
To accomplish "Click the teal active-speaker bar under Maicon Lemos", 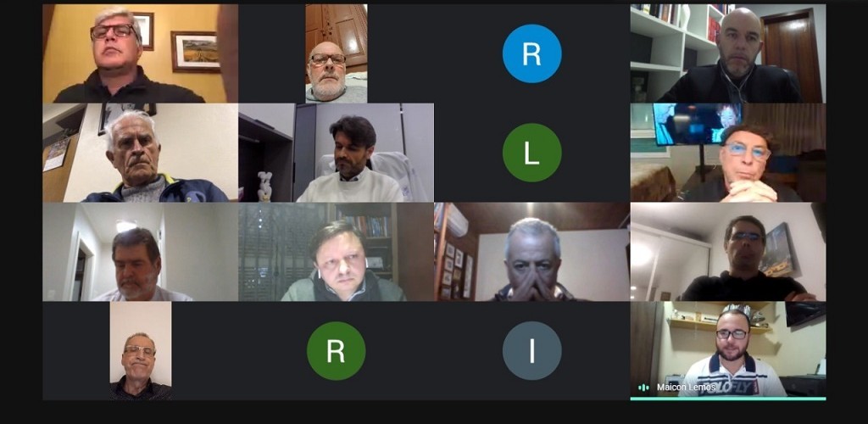I will [x=728, y=399].
